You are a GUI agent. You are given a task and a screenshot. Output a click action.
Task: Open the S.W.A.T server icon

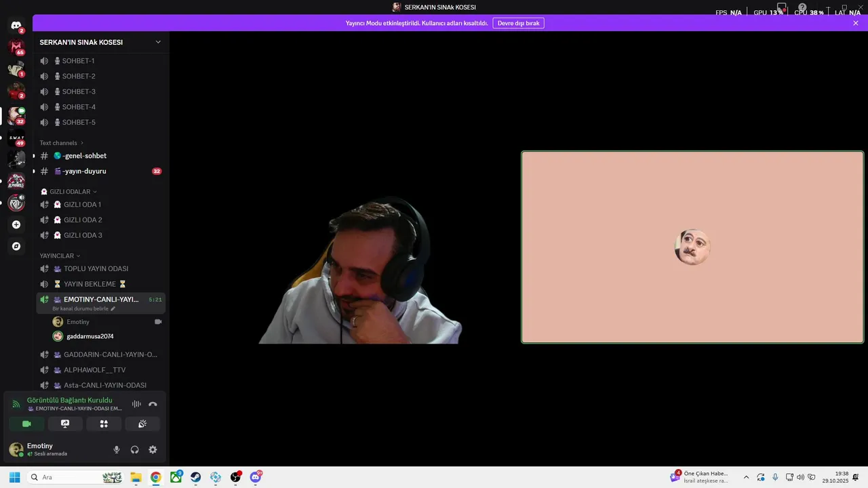(x=16, y=138)
